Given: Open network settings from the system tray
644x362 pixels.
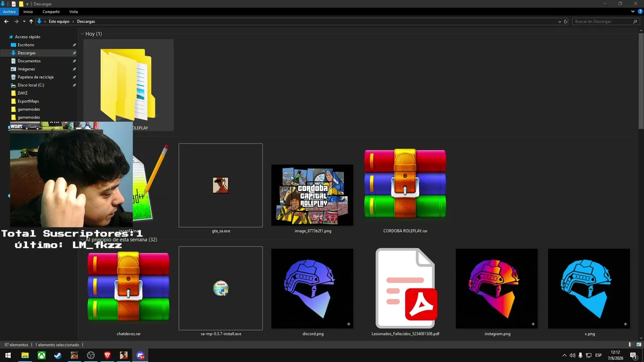Looking at the screenshot, I should pos(588,355).
